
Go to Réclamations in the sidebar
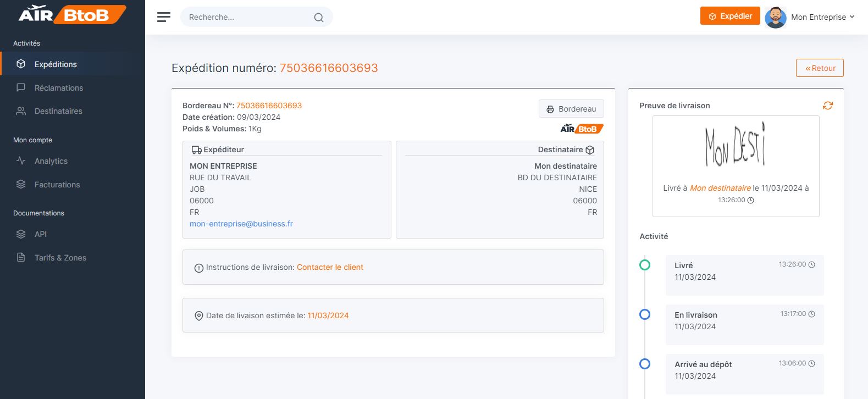click(58, 88)
